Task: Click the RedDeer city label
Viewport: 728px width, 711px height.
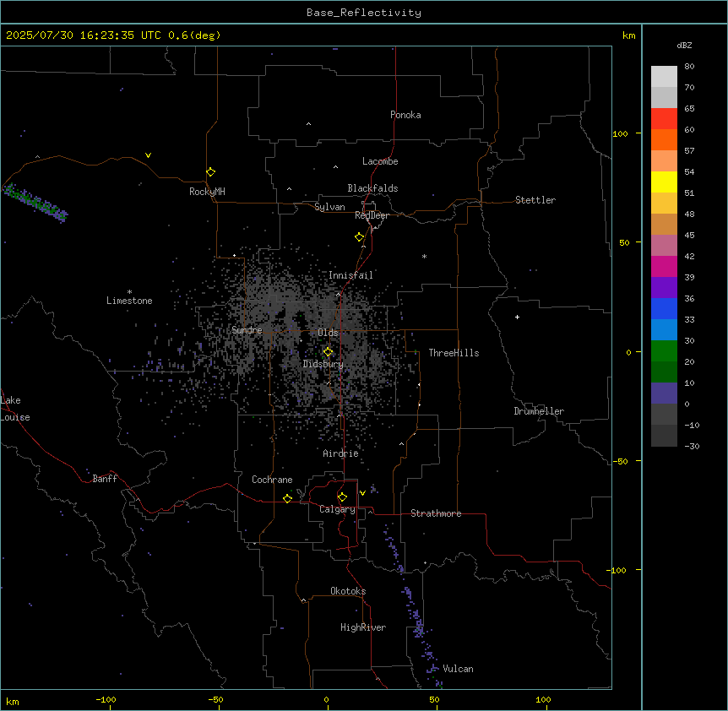Action: [x=372, y=215]
